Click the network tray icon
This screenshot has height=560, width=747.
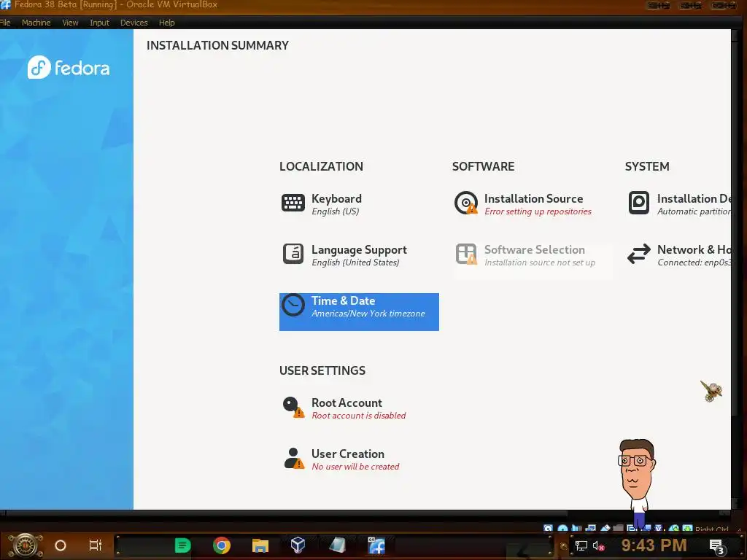[581, 545]
